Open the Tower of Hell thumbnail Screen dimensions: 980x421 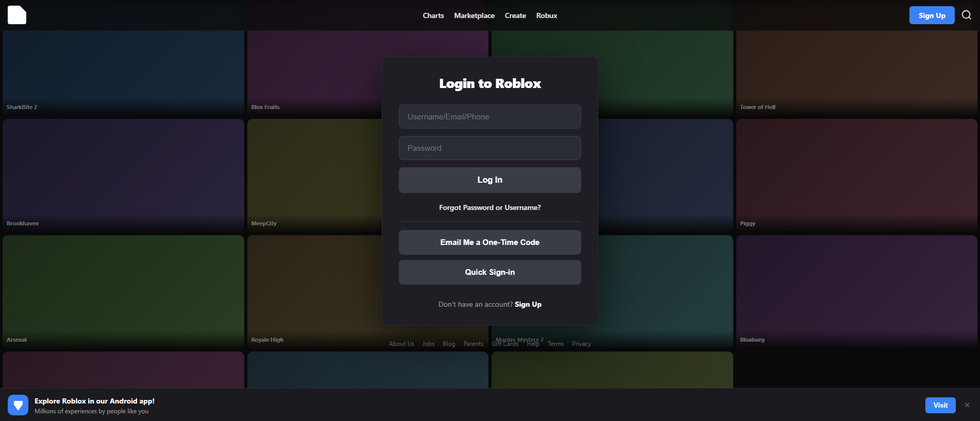[x=856, y=73]
